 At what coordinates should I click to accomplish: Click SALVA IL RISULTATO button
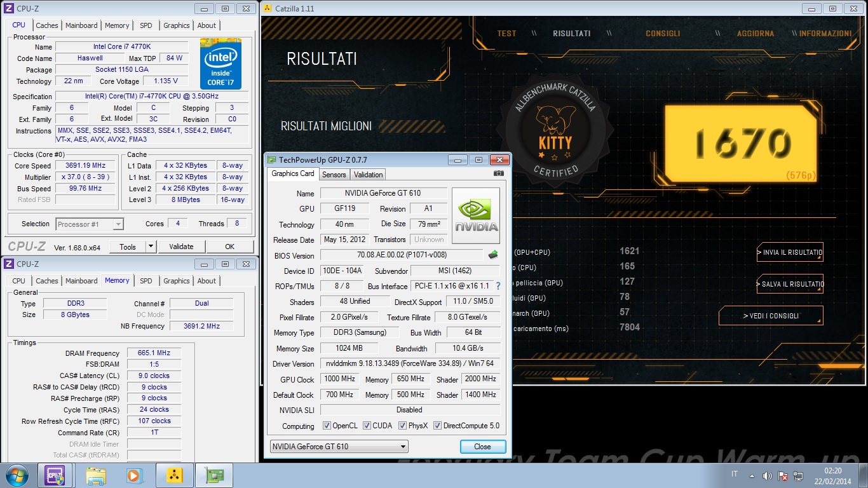coord(790,284)
